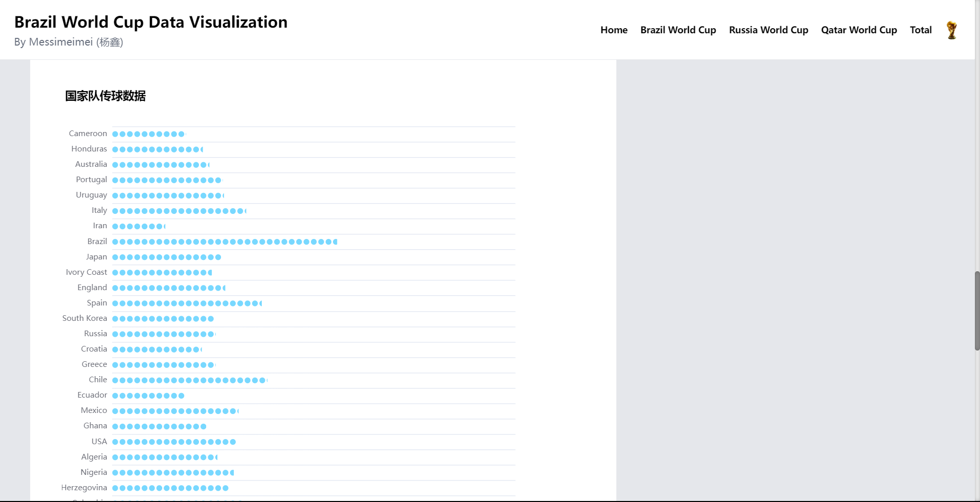Select the Algeria axis label
This screenshot has height=502, width=980.
pos(94,457)
